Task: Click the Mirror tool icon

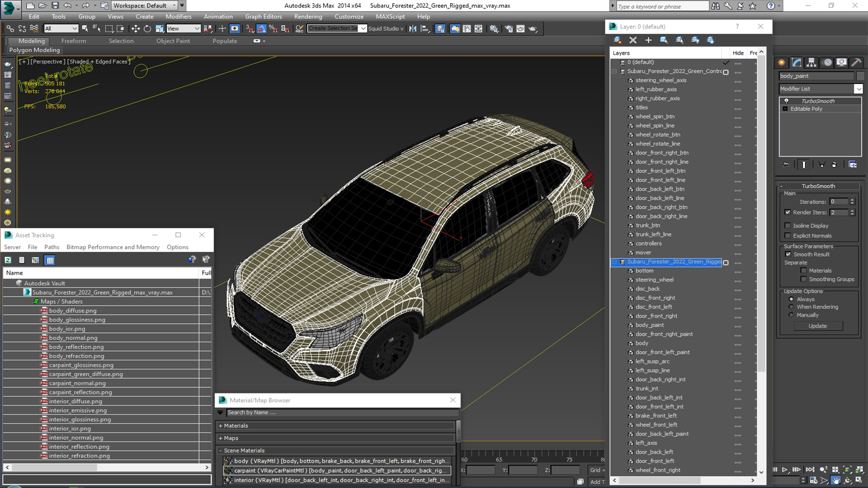Action: tap(413, 28)
